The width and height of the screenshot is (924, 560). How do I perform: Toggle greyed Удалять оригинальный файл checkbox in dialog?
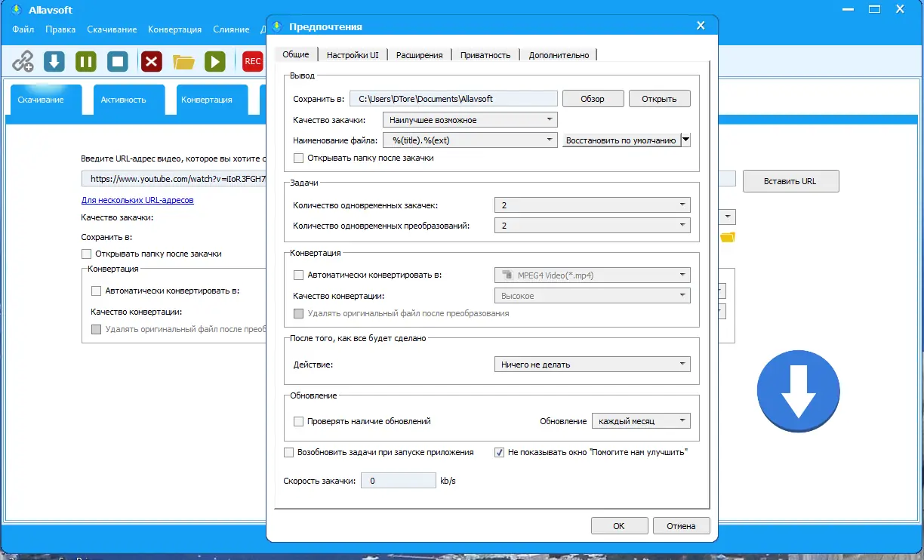298,313
